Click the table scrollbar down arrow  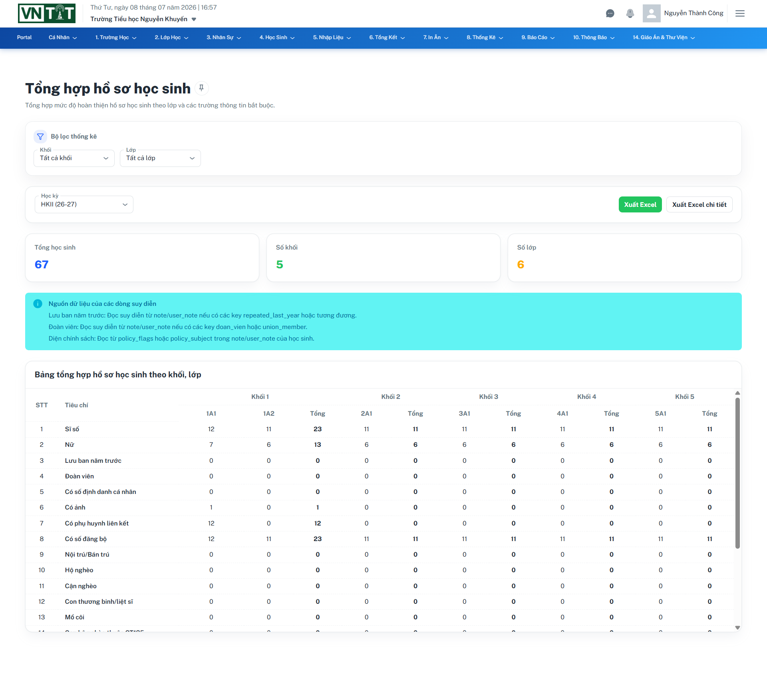(737, 628)
